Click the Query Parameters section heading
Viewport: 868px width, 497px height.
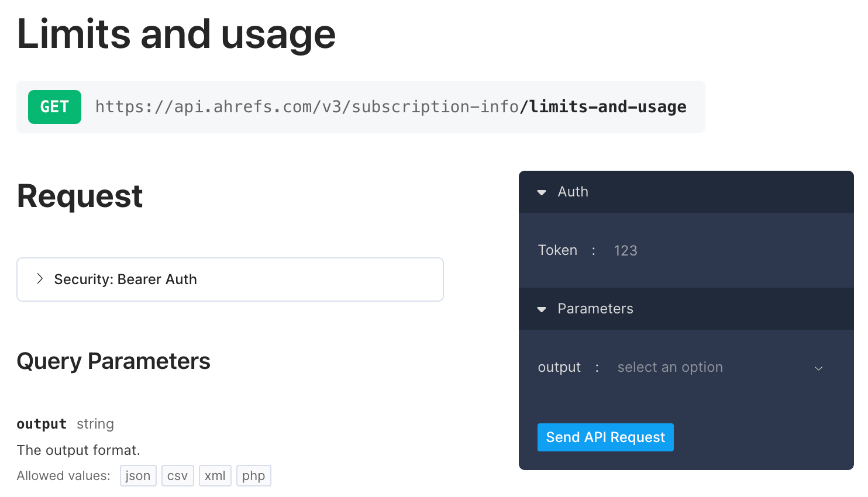[113, 361]
